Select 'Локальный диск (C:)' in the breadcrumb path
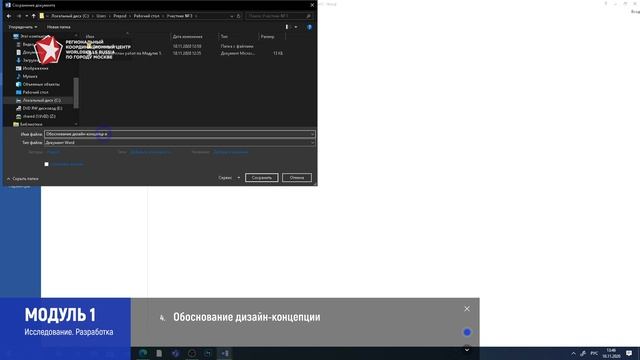 70,16
